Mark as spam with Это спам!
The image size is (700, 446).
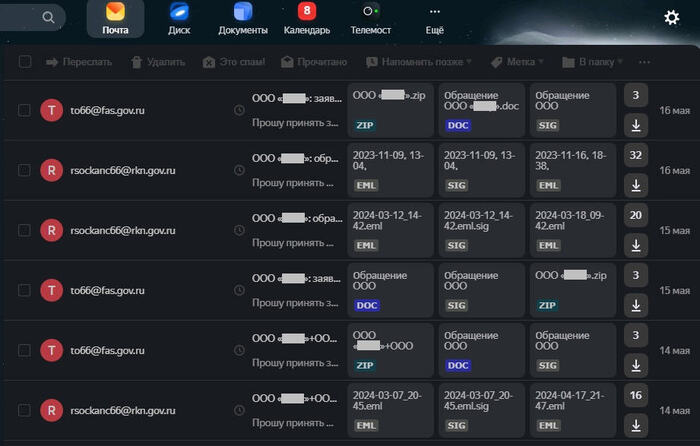(x=233, y=62)
